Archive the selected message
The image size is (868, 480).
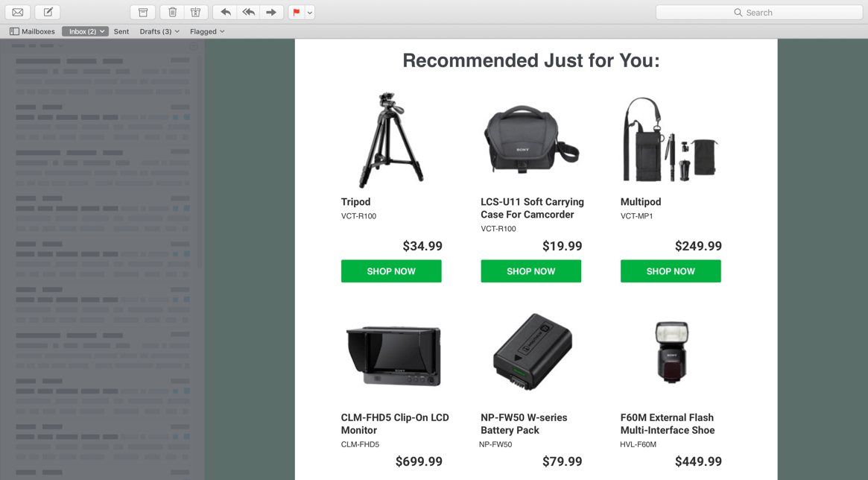tap(143, 12)
